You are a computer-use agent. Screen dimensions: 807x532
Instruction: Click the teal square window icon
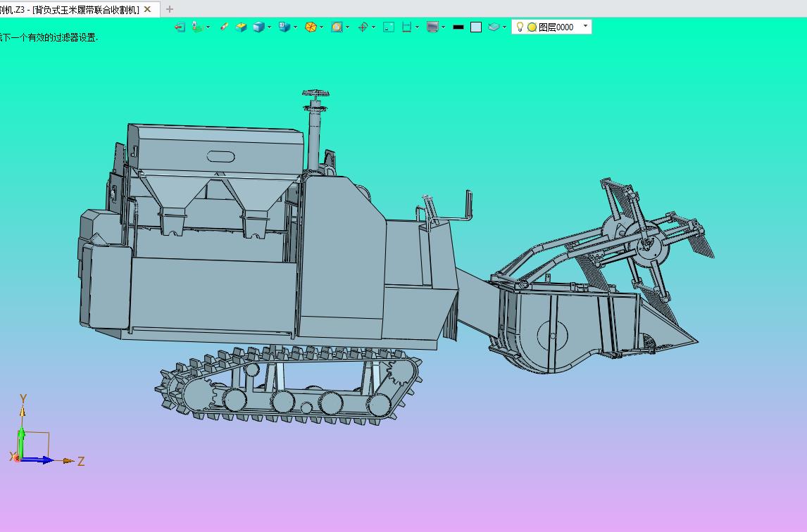pos(389,27)
